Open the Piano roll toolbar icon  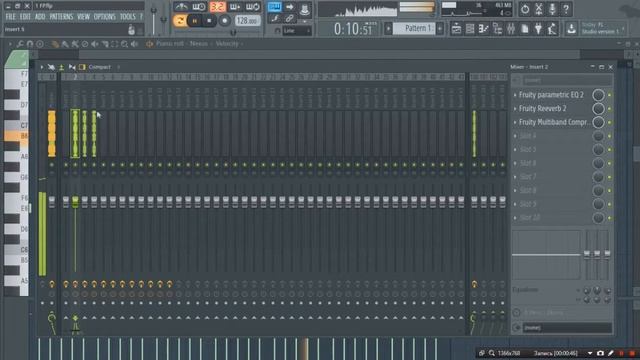484,29
